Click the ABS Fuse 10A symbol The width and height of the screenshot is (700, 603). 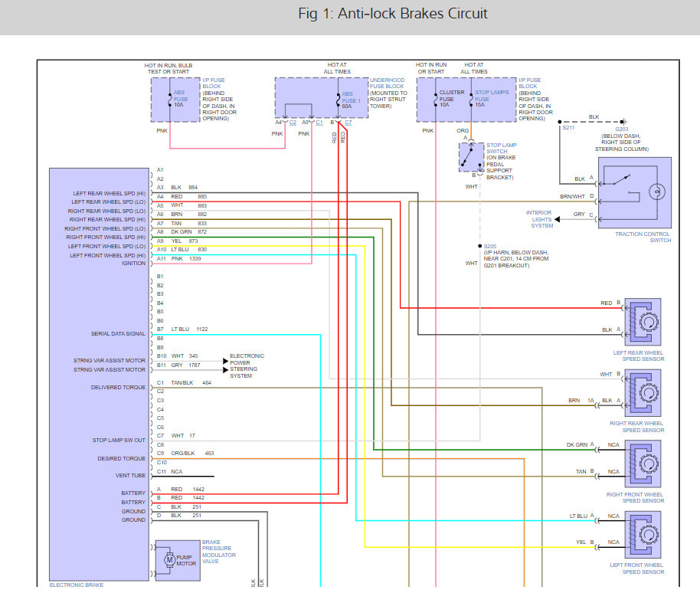click(170, 99)
